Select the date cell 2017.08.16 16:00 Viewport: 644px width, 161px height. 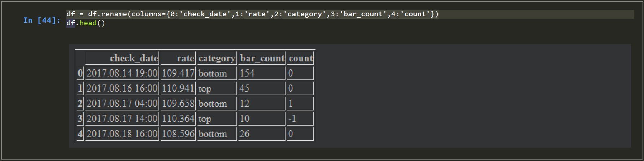pos(122,88)
